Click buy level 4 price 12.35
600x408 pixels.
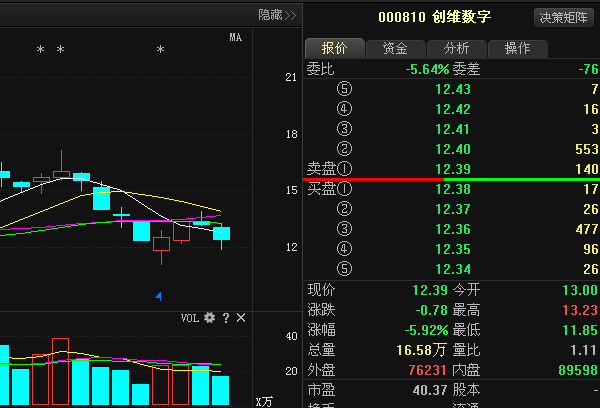[453, 249]
